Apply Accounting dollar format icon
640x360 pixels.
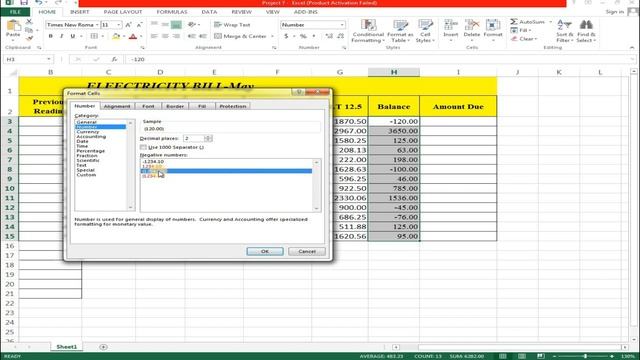[286, 36]
